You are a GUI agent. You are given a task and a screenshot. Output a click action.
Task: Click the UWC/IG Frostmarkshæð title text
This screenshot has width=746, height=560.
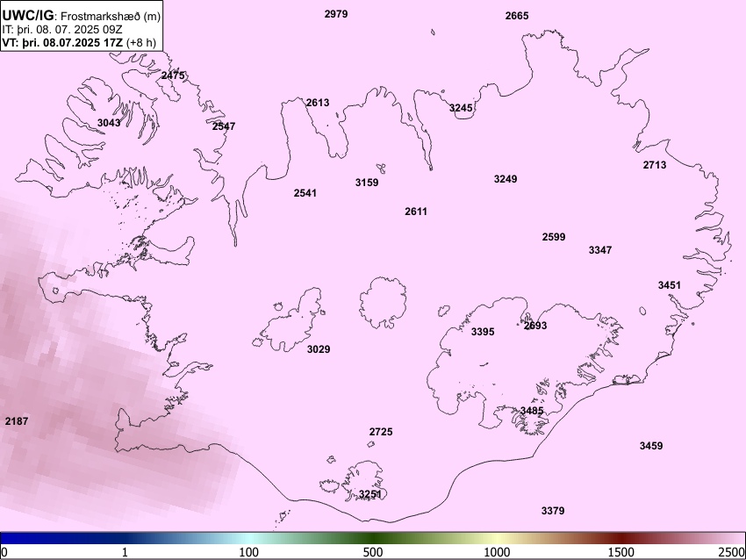82,16
